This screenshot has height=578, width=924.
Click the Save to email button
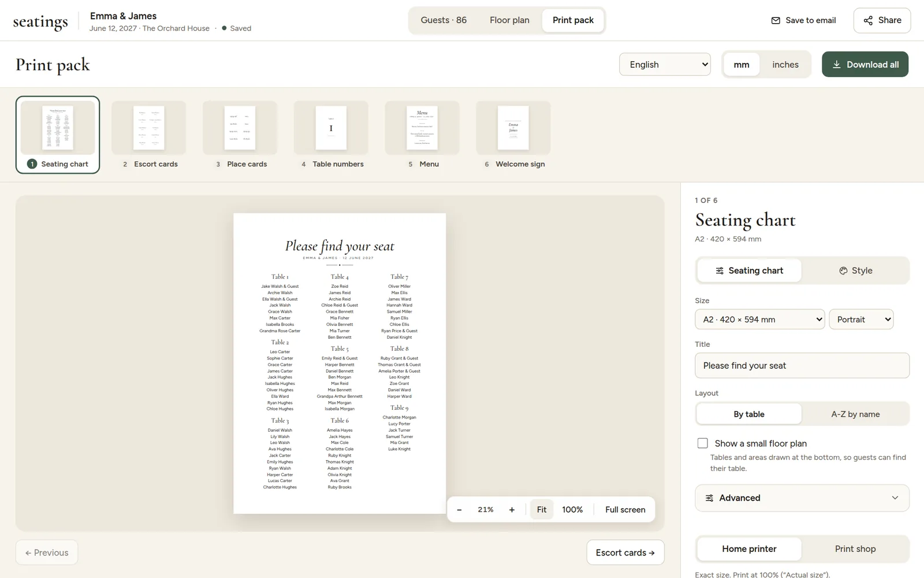803,20
